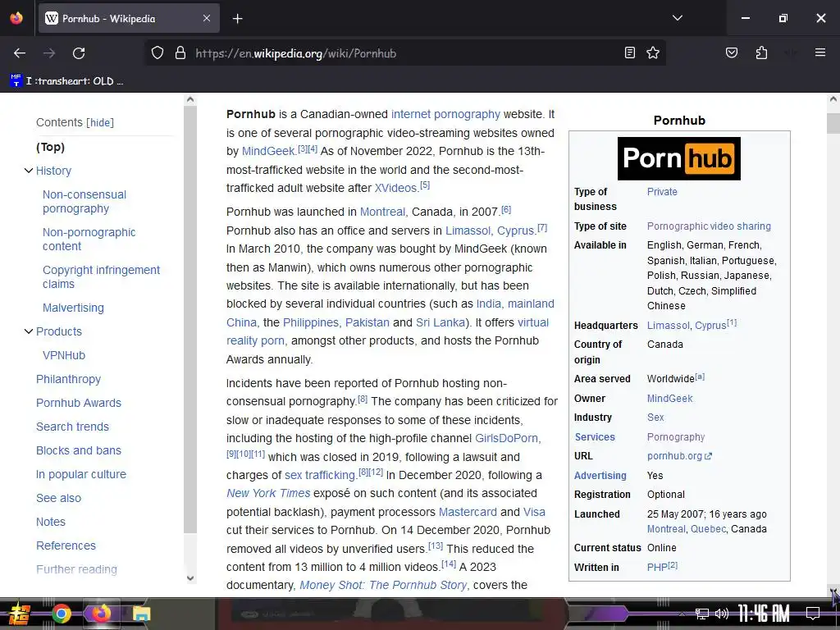Go to Philanthropy section
This screenshot has width=840, height=630.
pyautogui.click(x=69, y=379)
